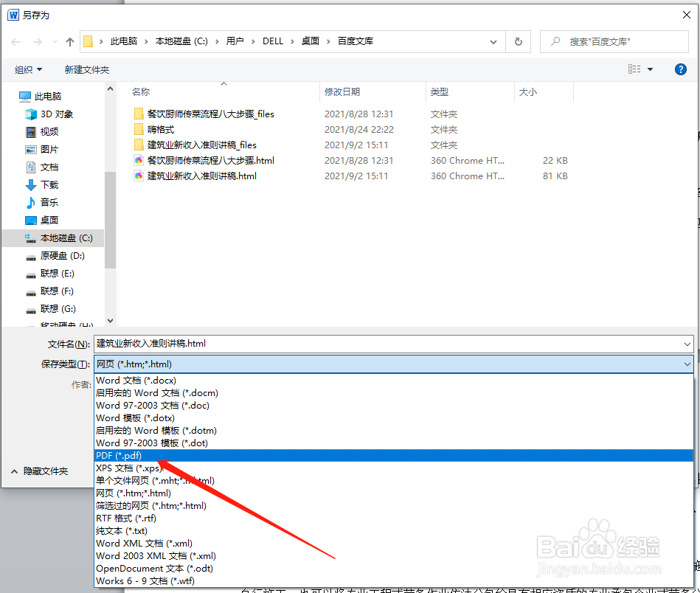
Task: Go up one folder level
Action: pyautogui.click(x=69, y=42)
